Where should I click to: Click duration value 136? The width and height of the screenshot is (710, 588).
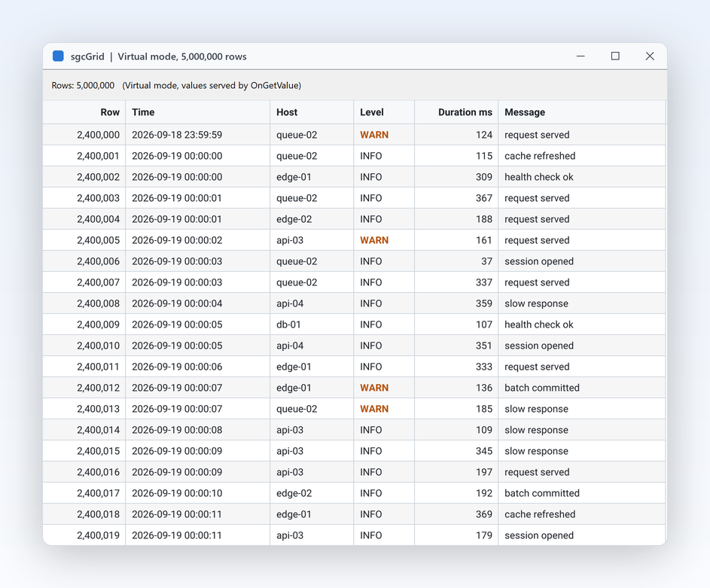483,388
